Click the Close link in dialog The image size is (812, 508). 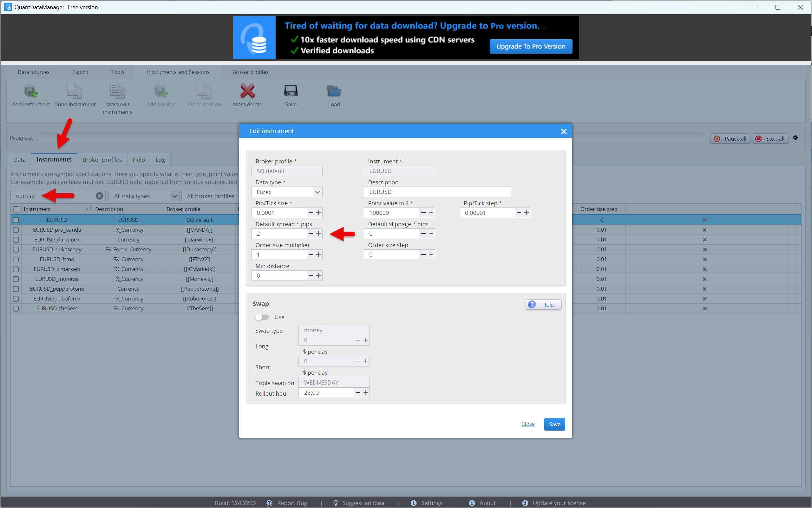[x=527, y=424]
